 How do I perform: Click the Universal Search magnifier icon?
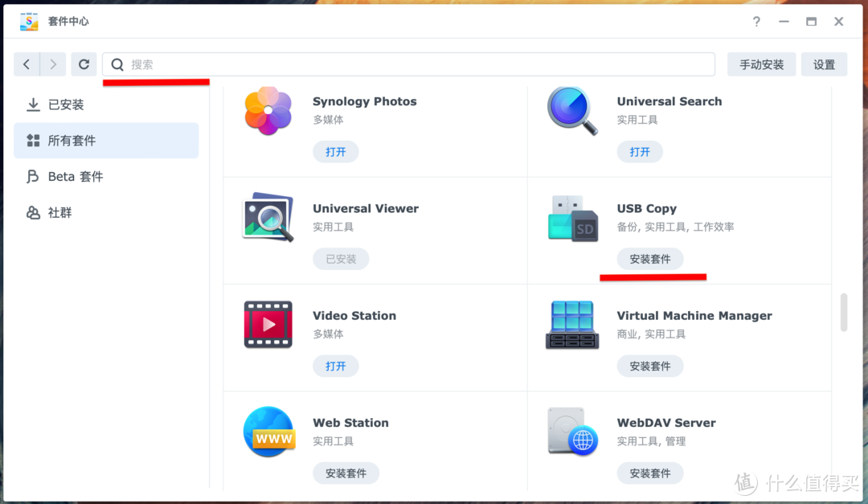pos(572,110)
